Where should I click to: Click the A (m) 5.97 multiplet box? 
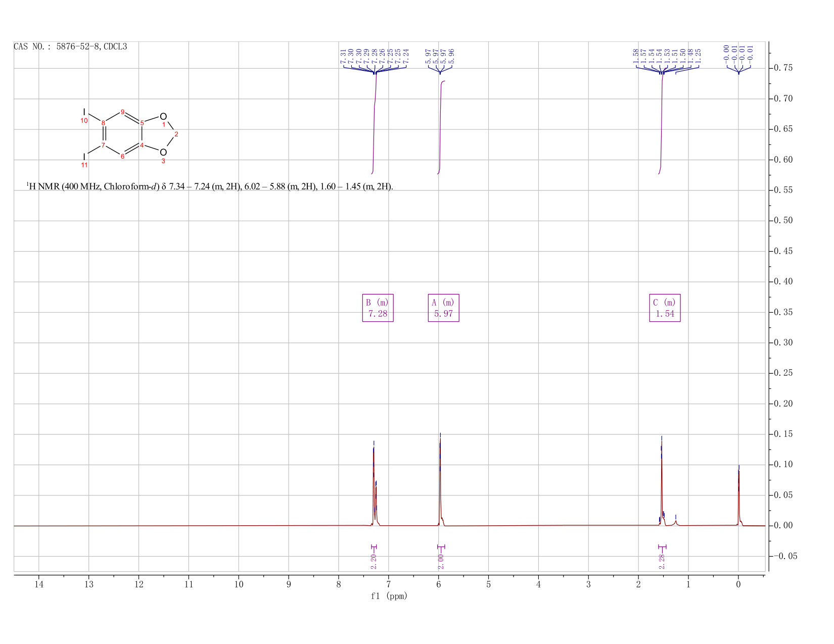443,308
